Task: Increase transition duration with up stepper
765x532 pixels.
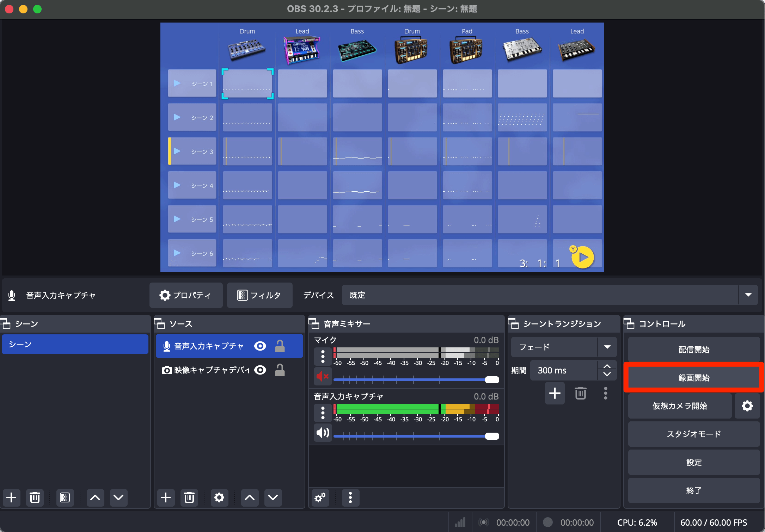Action: (607, 366)
